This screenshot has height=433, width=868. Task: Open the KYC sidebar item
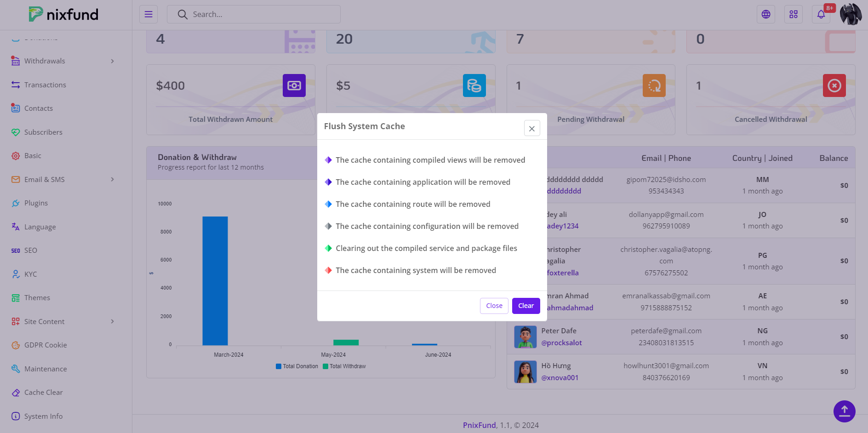click(x=30, y=274)
